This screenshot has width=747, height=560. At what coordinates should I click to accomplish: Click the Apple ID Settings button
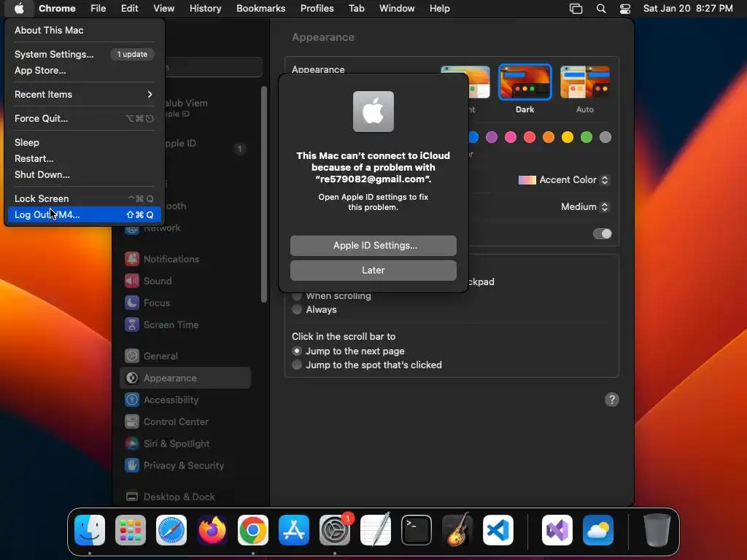click(373, 246)
